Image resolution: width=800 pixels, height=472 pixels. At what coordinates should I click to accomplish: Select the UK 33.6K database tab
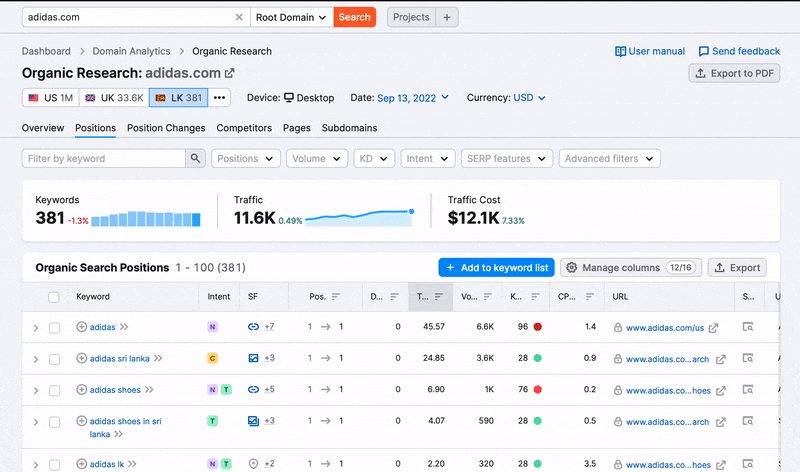click(114, 98)
